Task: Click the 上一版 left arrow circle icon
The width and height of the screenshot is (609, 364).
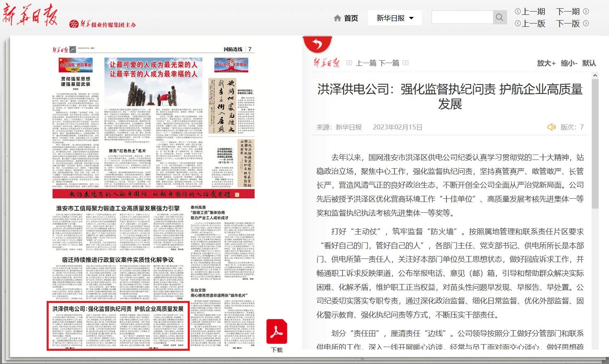Action: (518, 23)
